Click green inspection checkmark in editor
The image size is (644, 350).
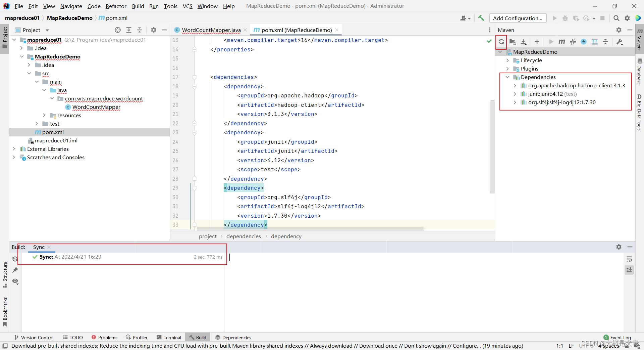489,41
